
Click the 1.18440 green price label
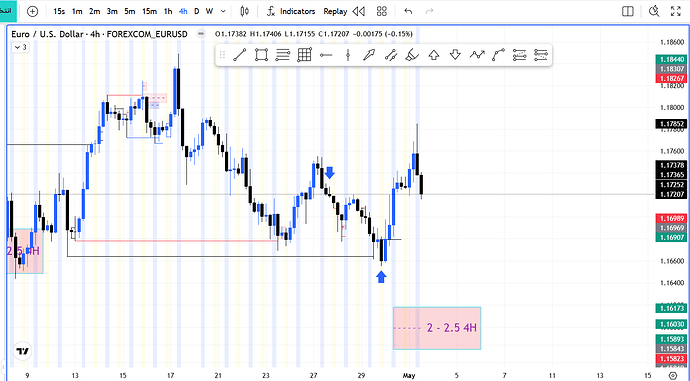[x=671, y=59]
